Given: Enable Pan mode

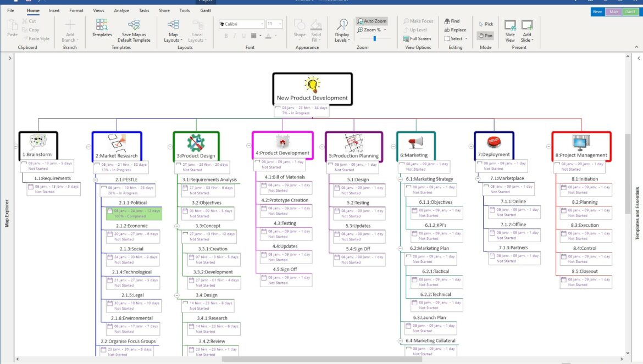Looking at the screenshot, I should pyautogui.click(x=486, y=36).
